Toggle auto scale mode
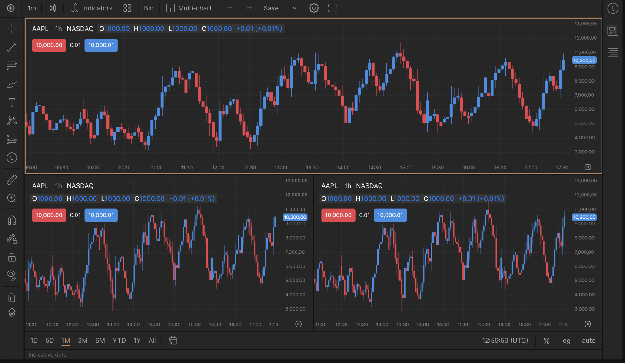This screenshot has width=625, height=364. 588,341
